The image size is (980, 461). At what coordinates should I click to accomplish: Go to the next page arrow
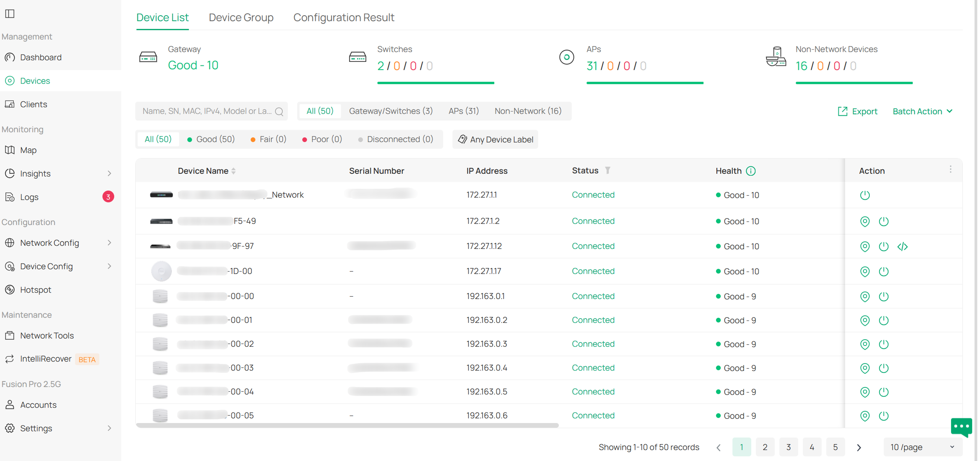(x=859, y=447)
